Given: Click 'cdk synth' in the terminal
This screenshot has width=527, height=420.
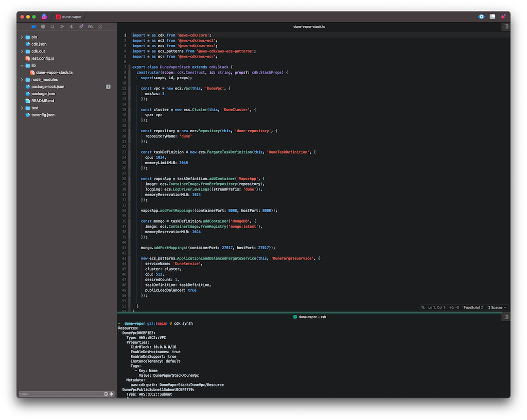Looking at the screenshot, I should [x=183, y=324].
